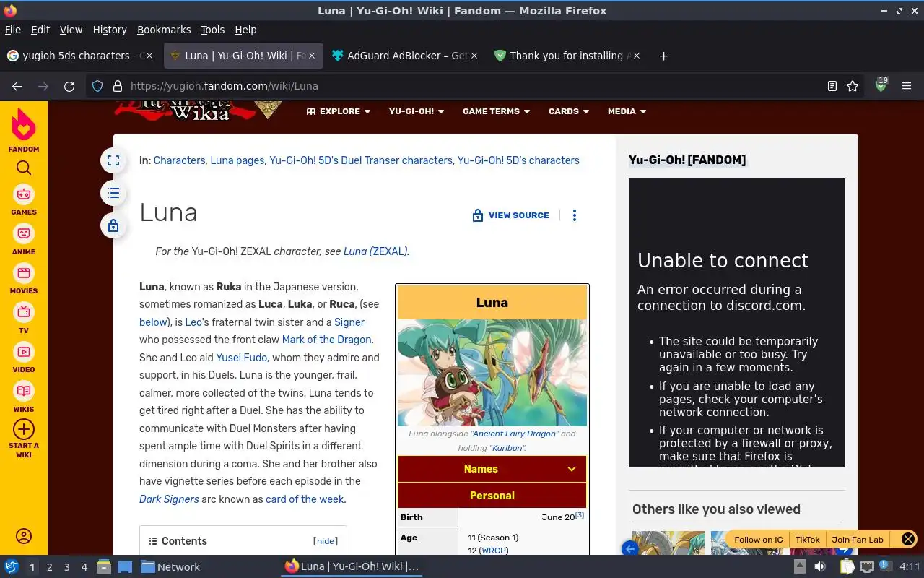Switch to workspace 2 in the taskbar

(50, 567)
